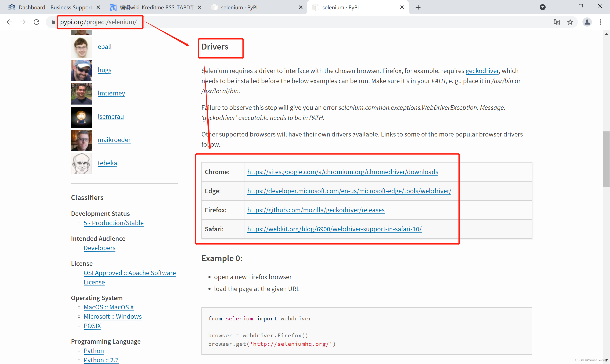The width and height of the screenshot is (610, 364).
Task: Open the epall maintainer link
Action: [105, 47]
